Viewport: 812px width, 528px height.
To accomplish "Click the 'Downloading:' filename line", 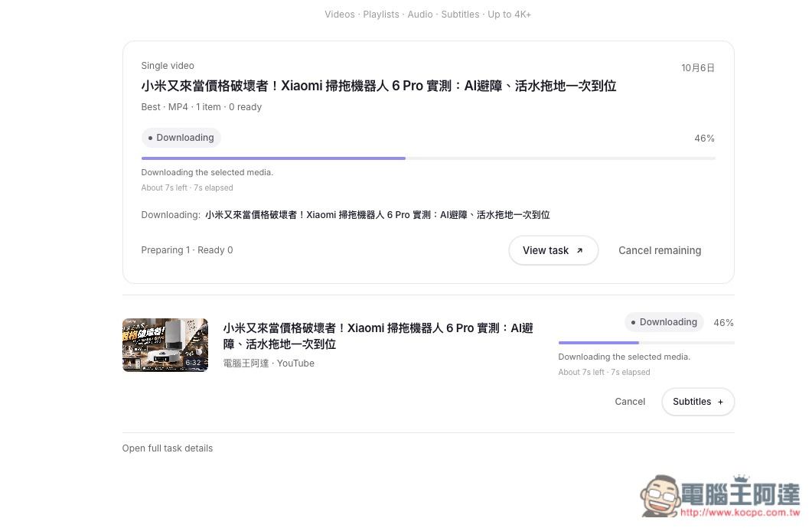I will pyautogui.click(x=345, y=215).
